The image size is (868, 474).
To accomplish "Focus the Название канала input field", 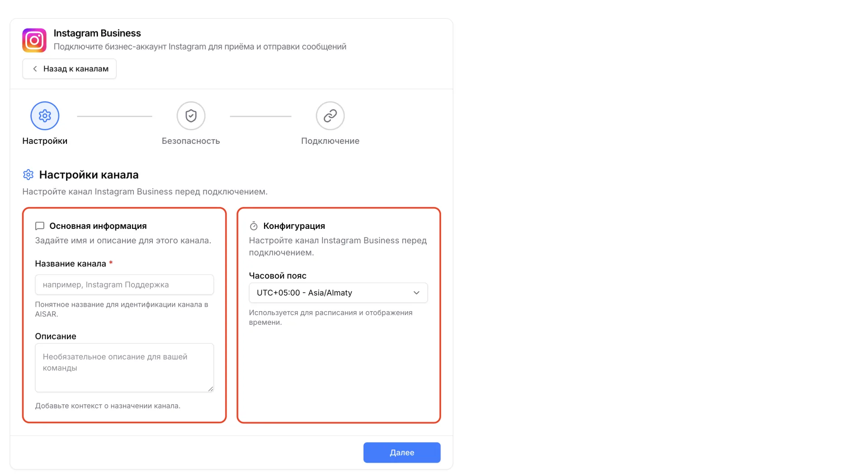I will (x=124, y=284).
